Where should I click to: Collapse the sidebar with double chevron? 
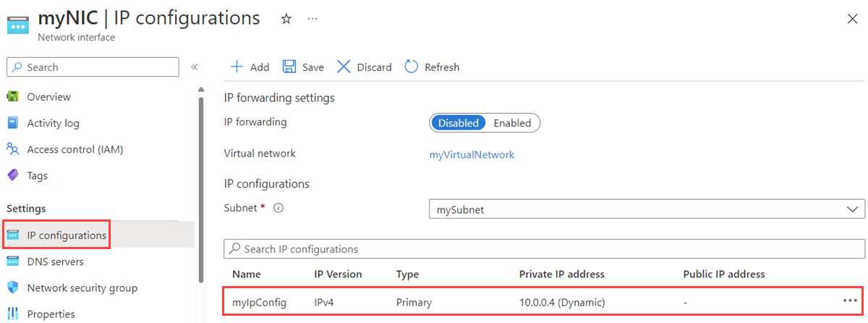[194, 67]
